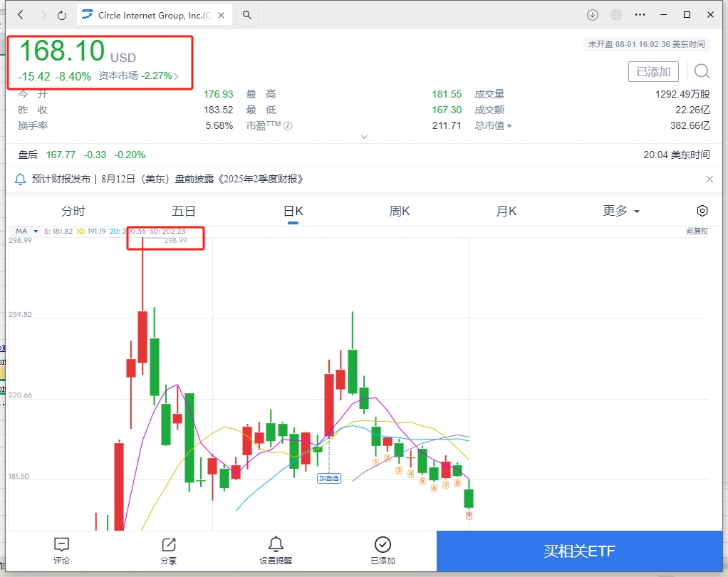Switch to the 周K chart tab
The width and height of the screenshot is (728, 577).
click(400, 212)
